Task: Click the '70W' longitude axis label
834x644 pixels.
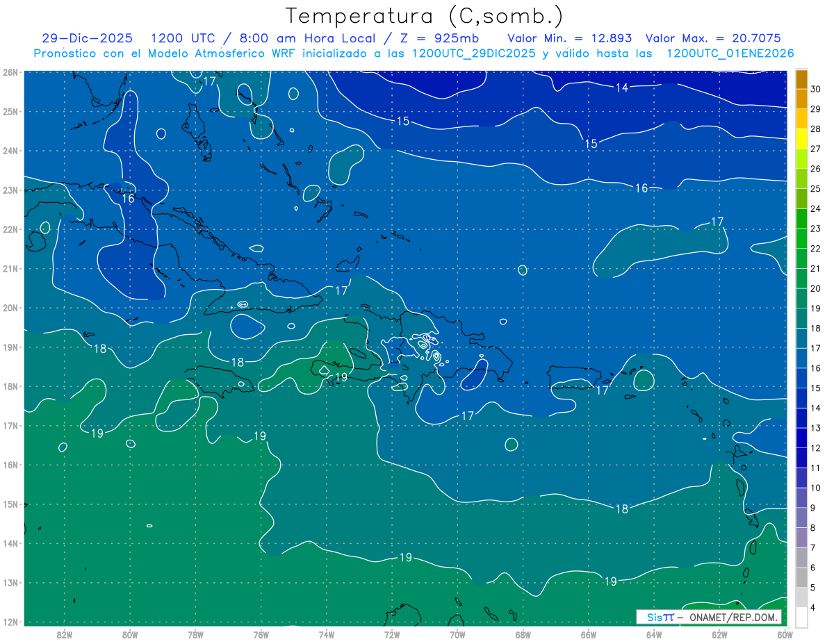Action: point(457,634)
